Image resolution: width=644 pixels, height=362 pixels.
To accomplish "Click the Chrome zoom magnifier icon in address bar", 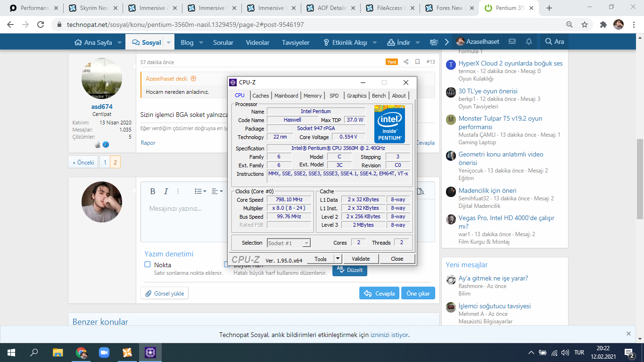I will pos(570,25).
